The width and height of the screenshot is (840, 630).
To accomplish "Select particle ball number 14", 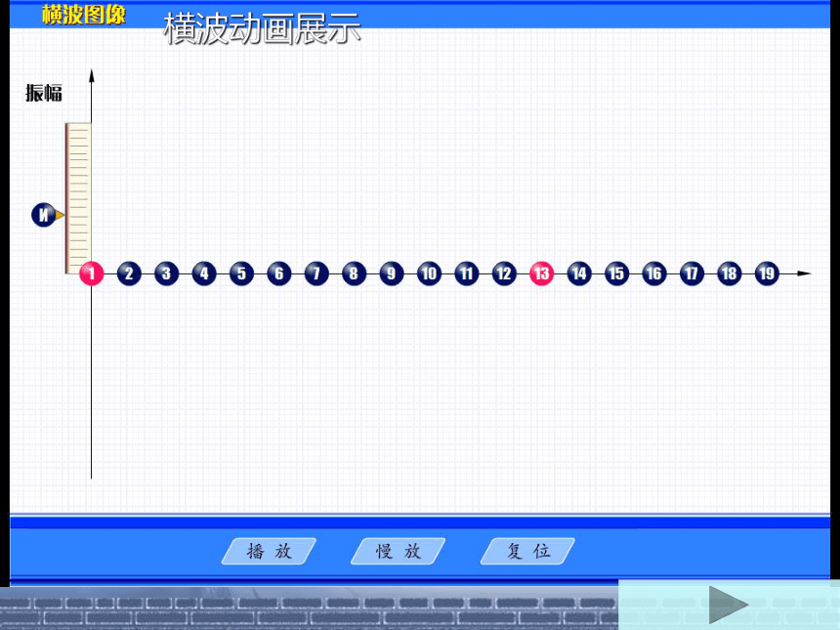I will click(579, 273).
